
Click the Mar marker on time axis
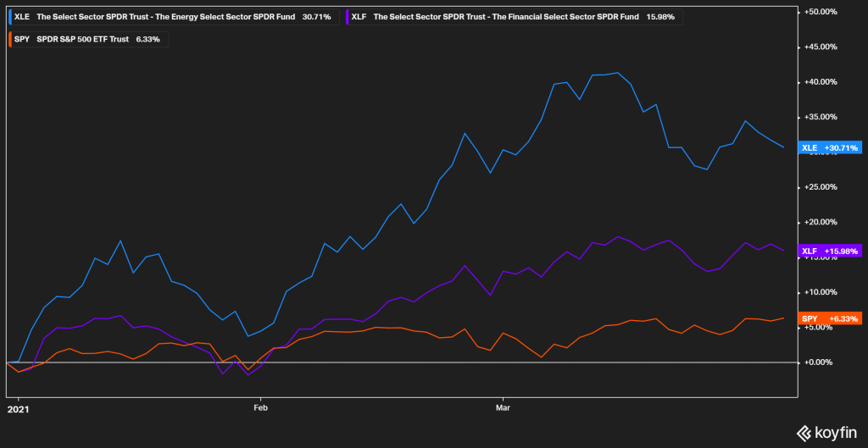coord(503,407)
